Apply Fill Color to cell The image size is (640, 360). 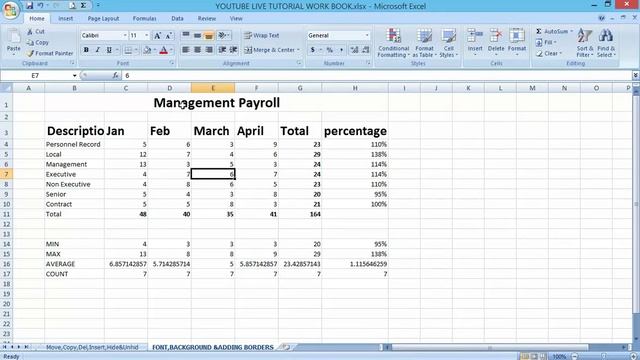coord(147,50)
